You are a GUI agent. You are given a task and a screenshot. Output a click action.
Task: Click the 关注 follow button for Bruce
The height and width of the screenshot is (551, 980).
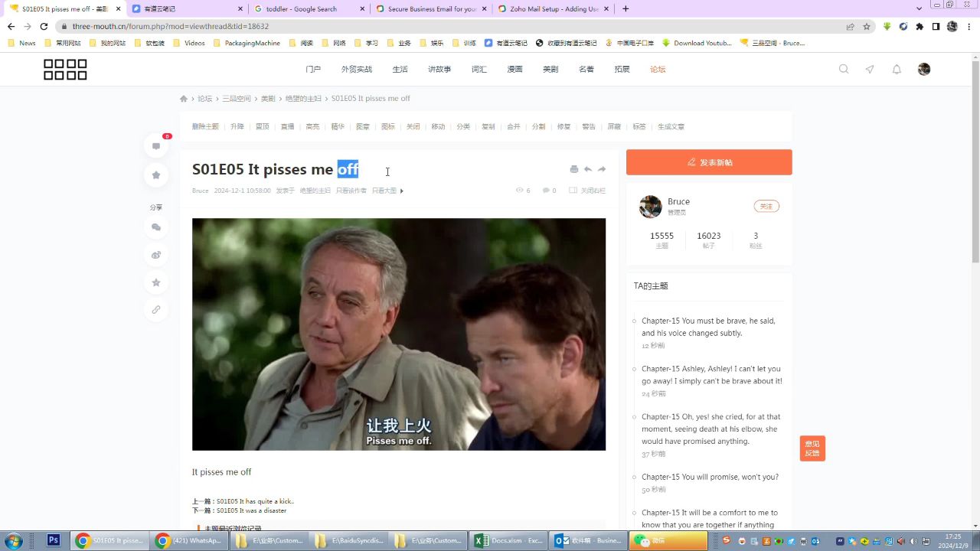tap(766, 207)
